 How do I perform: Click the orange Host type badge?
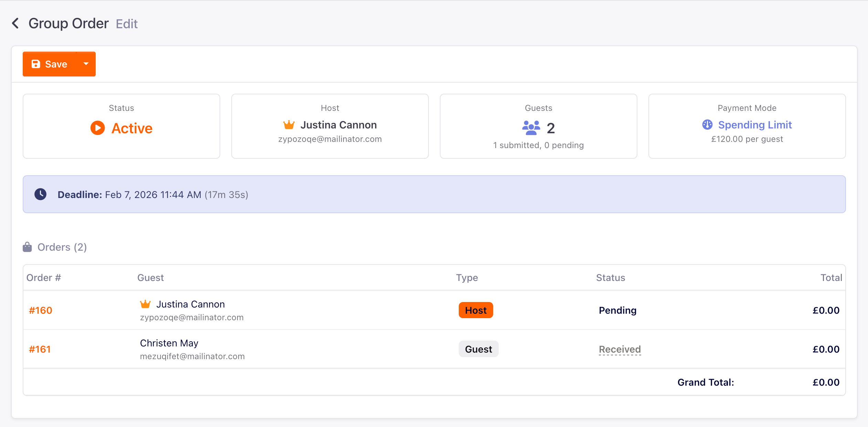tap(476, 310)
